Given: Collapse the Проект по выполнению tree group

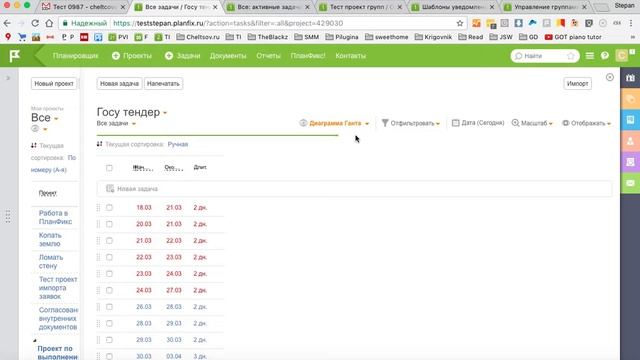Looking at the screenshot, I should click(34, 340).
